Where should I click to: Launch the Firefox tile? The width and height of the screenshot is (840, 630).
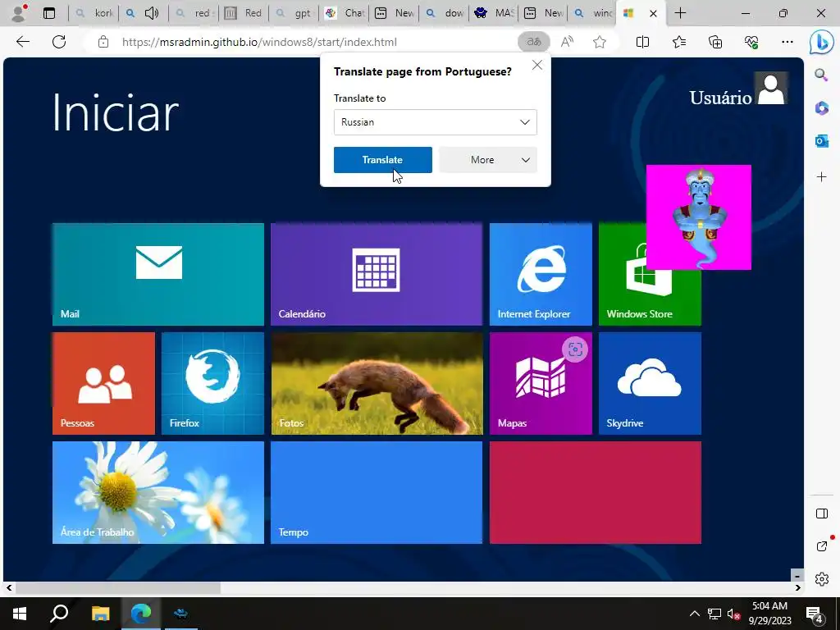tap(212, 384)
